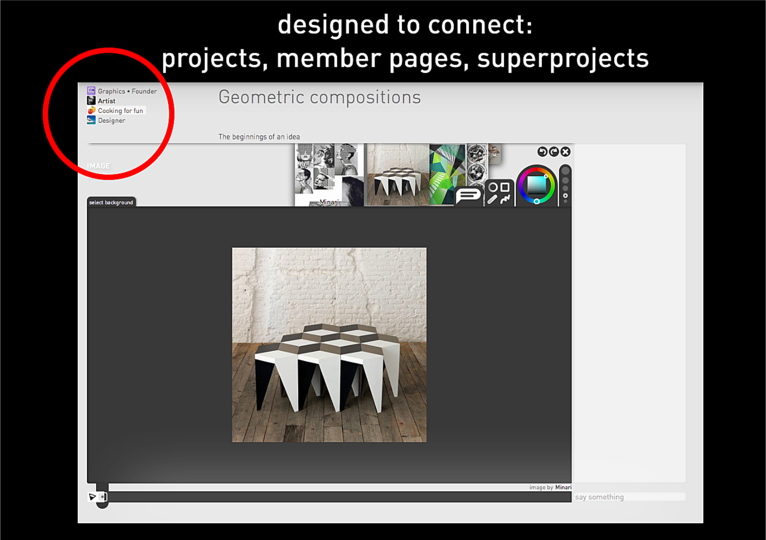The height and width of the screenshot is (540, 766).
Task: Click the fruit Cooking for fun icon
Action: coord(91,110)
